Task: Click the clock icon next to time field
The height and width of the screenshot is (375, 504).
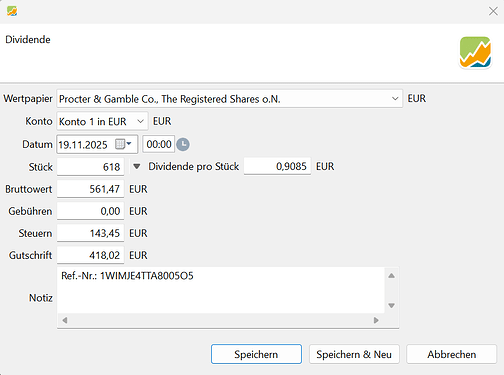Action: coord(183,144)
